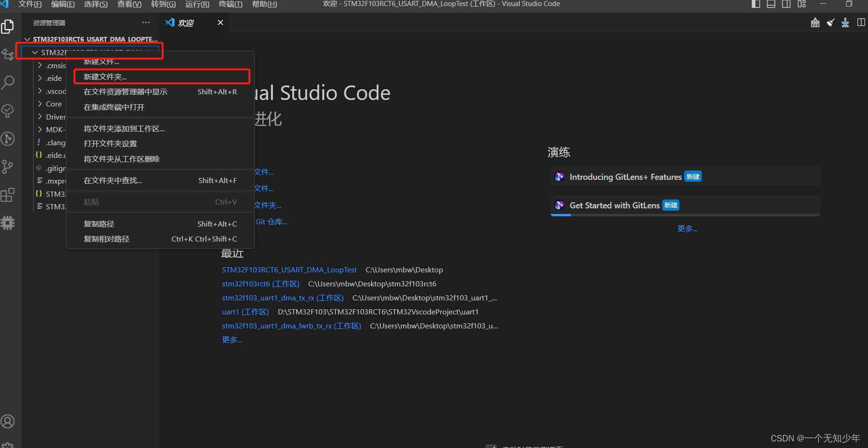Open the Source Control view
Image resolution: width=868 pixels, height=448 pixels.
click(7, 167)
